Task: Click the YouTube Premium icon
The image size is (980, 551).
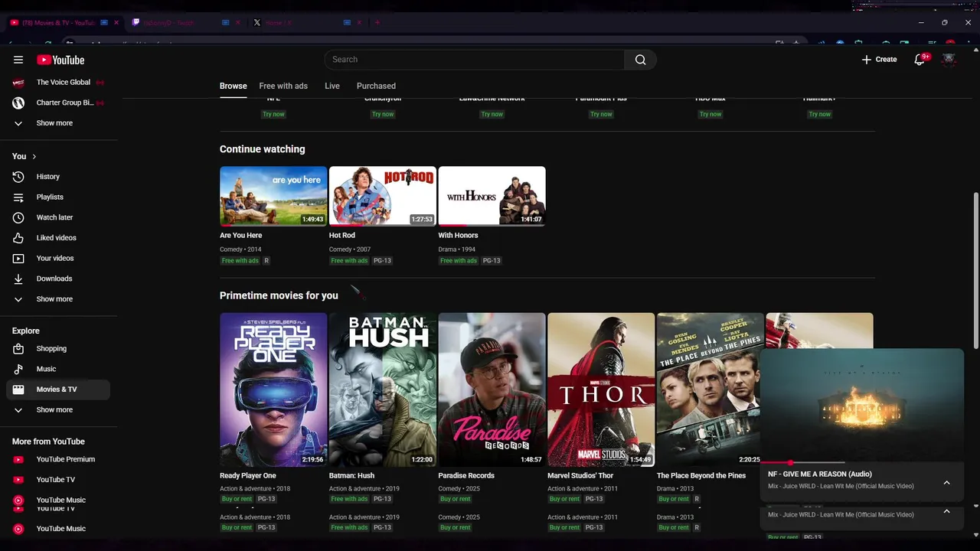Action: [x=18, y=459]
